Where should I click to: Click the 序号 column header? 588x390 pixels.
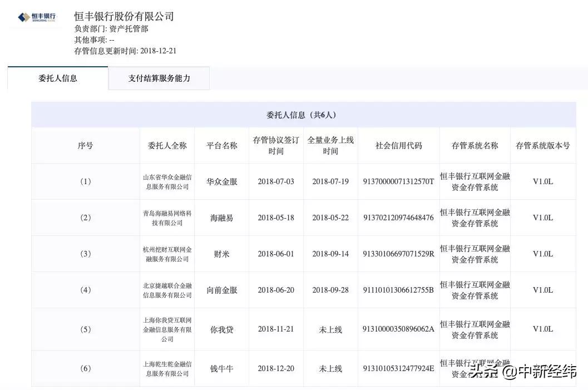coord(85,146)
